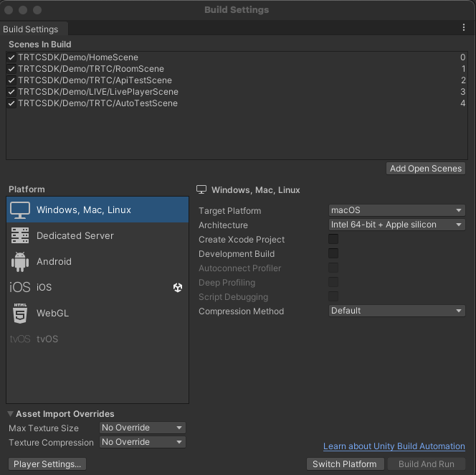
Task: Select the tvOS platform icon
Action: pos(20,339)
